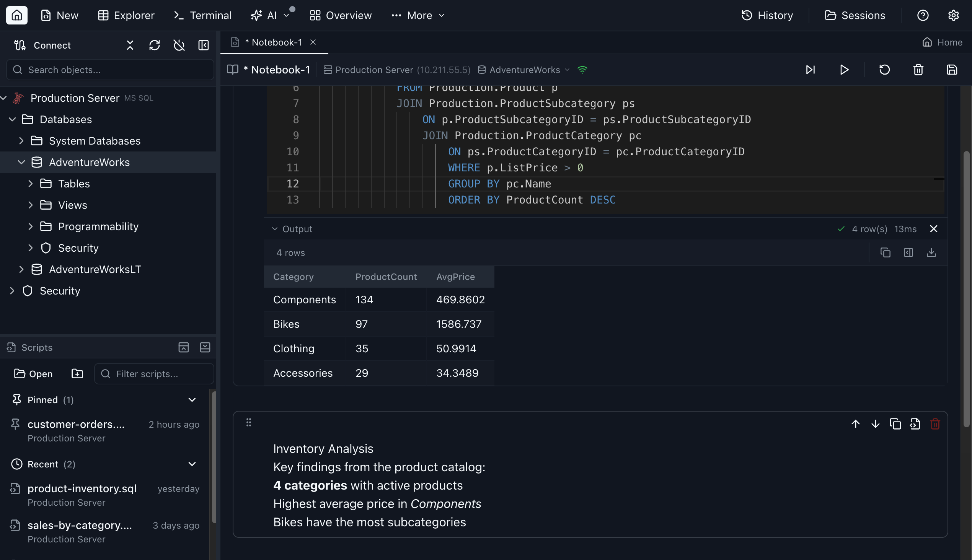Refresh the Connect panel object list

coord(155,45)
